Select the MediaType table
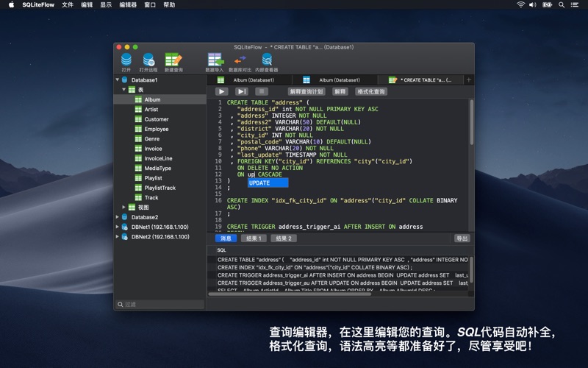Viewport: 588px width, 368px height. (x=159, y=169)
